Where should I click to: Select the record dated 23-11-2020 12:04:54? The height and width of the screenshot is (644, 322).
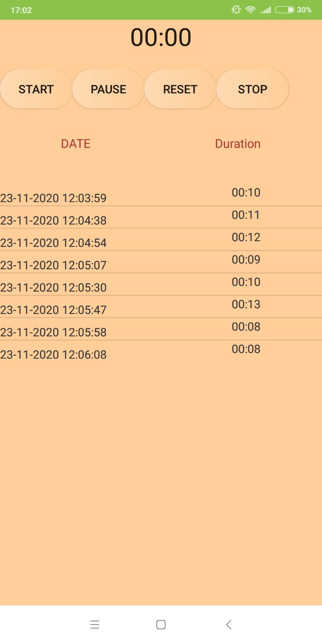click(161, 240)
